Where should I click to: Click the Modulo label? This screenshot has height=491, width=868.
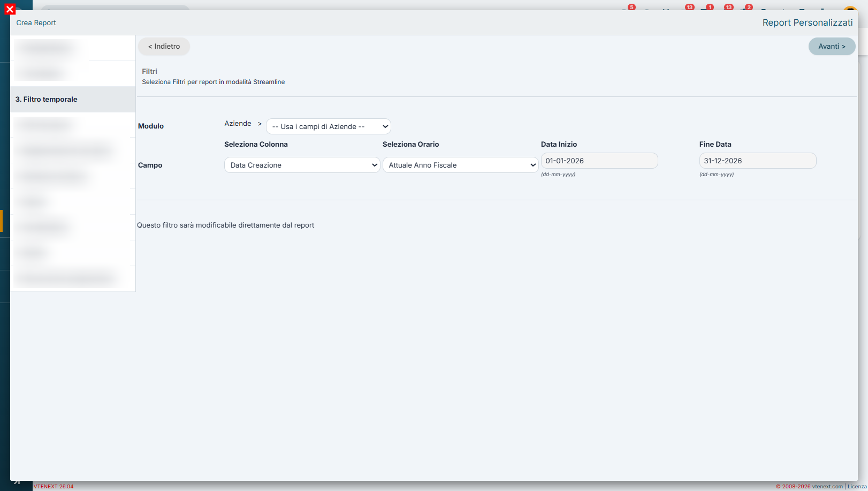pos(151,126)
